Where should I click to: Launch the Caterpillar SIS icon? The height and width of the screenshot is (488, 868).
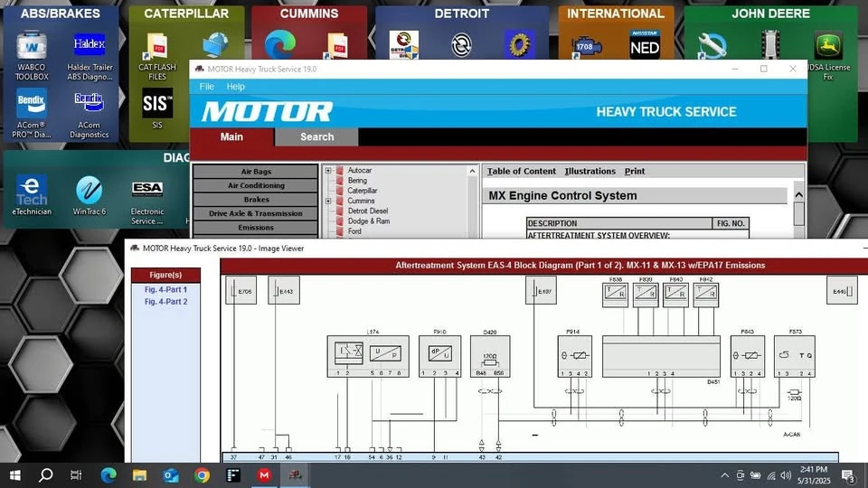pyautogui.click(x=157, y=108)
